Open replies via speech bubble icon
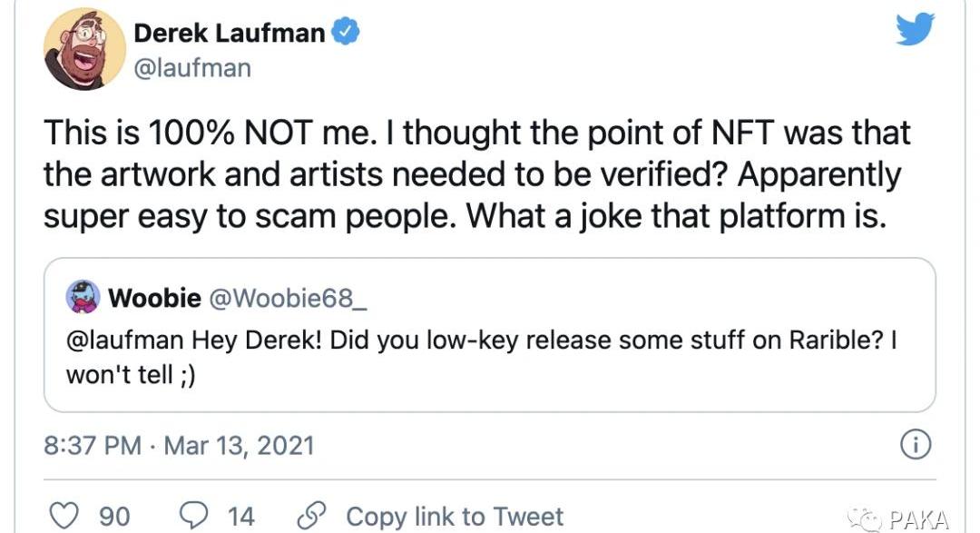 click(x=194, y=515)
